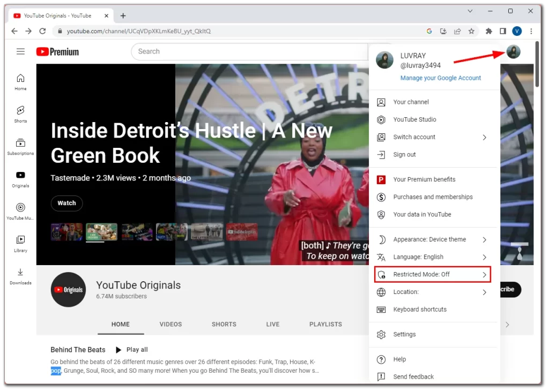549x392 pixels.
Task: Click Play all for Behind The Beats
Action: 132,350
